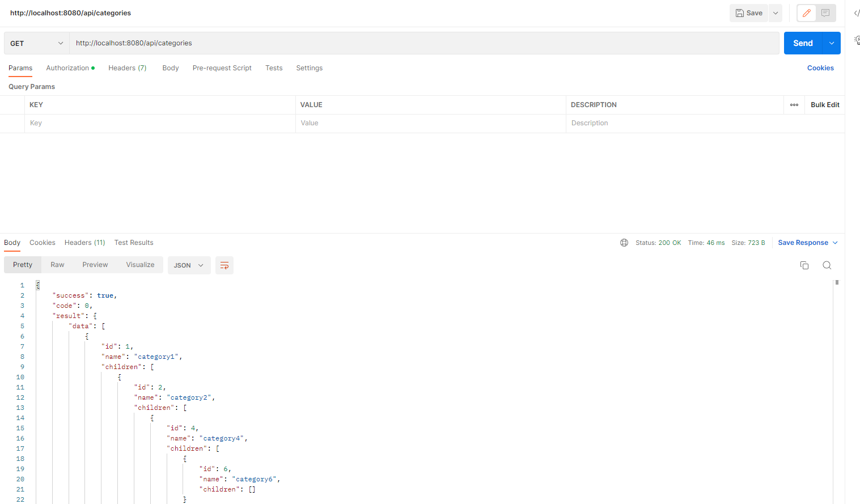Click the network globe icon
Screen dimensions: 860x504
(x=624, y=243)
